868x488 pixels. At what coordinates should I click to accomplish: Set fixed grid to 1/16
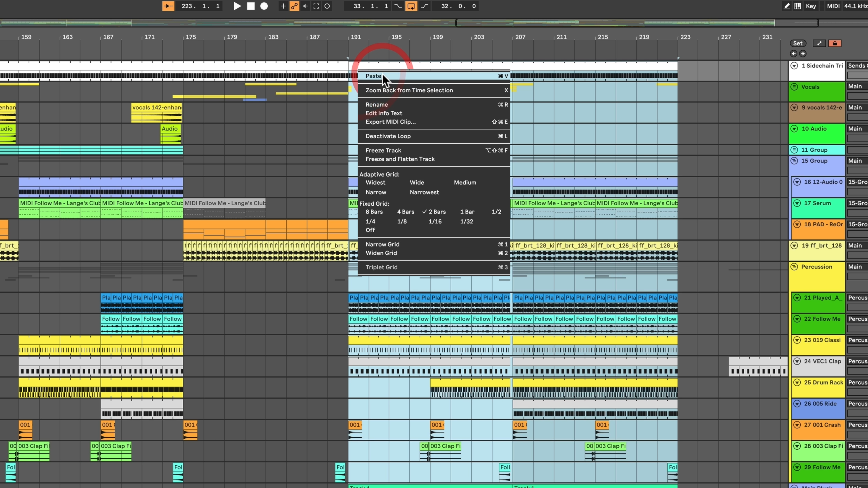point(435,222)
